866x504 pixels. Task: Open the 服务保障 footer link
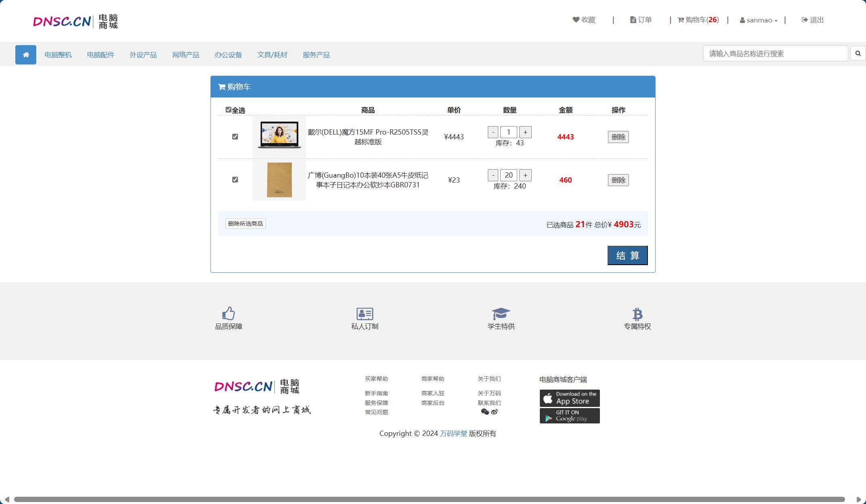pyautogui.click(x=377, y=403)
